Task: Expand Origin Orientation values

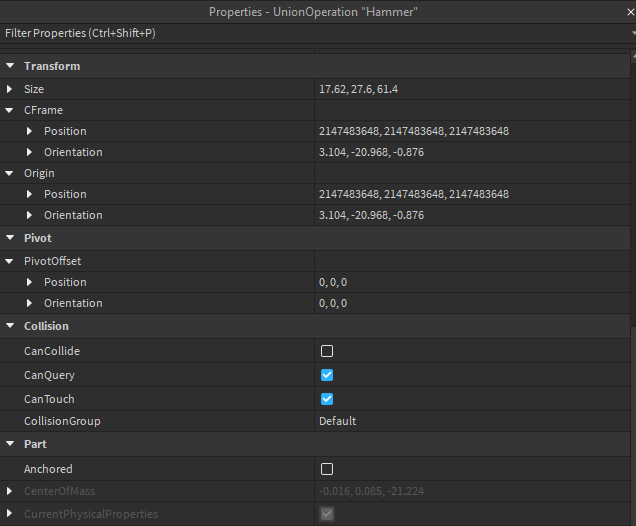Action: tap(30, 215)
